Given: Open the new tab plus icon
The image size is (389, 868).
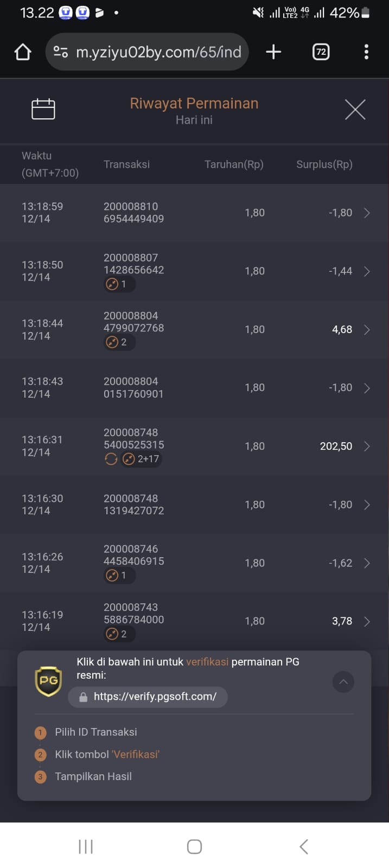Looking at the screenshot, I should pyautogui.click(x=273, y=52).
